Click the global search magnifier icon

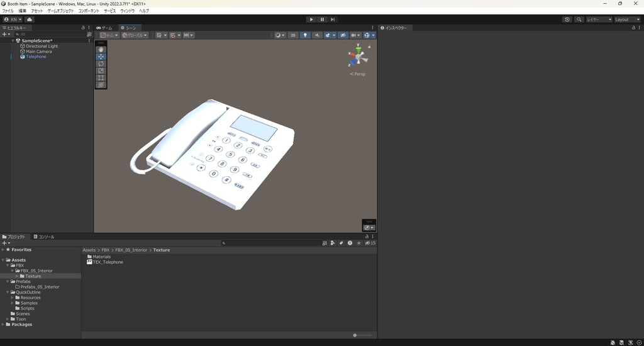579,20
